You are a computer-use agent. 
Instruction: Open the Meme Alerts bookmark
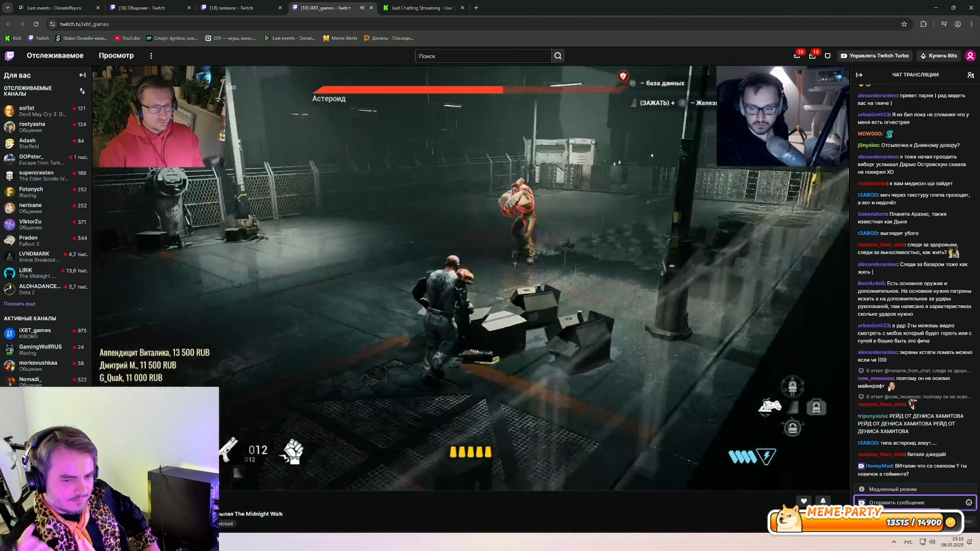340,38
